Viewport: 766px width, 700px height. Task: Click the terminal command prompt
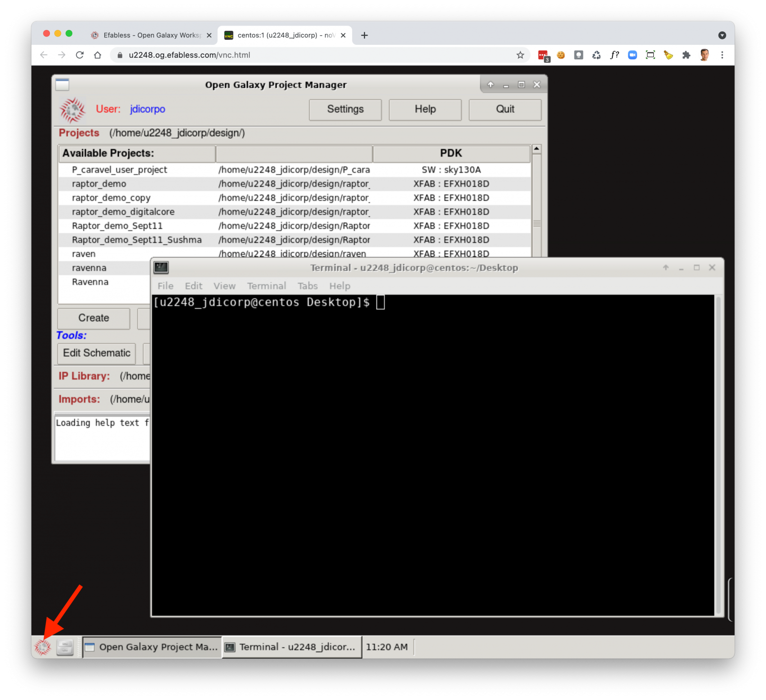(x=262, y=302)
